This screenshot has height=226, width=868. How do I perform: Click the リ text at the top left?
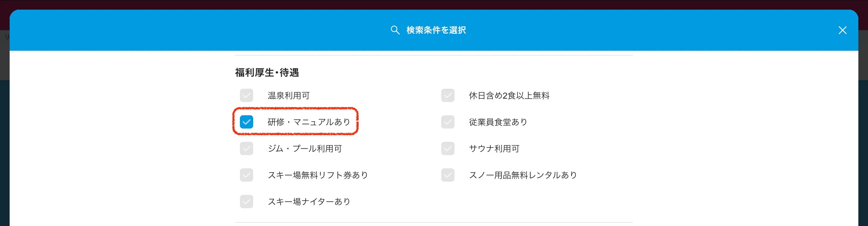pyautogui.click(x=8, y=36)
